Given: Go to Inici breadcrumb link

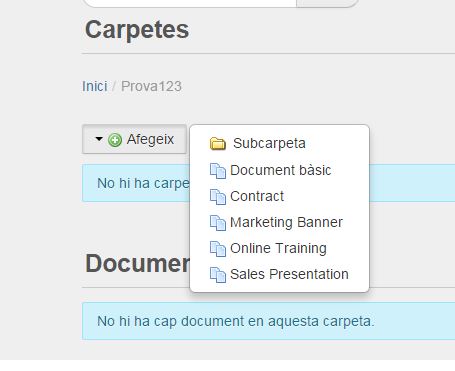Looking at the screenshot, I should (95, 86).
